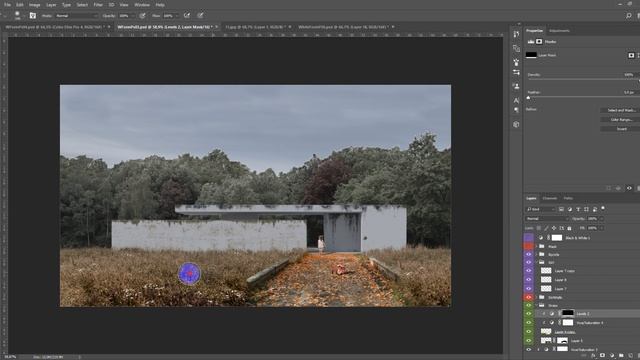Toggle the lock all padlock icon
Image resolution: width=640 pixels, height=360 pixels.
click(569, 228)
